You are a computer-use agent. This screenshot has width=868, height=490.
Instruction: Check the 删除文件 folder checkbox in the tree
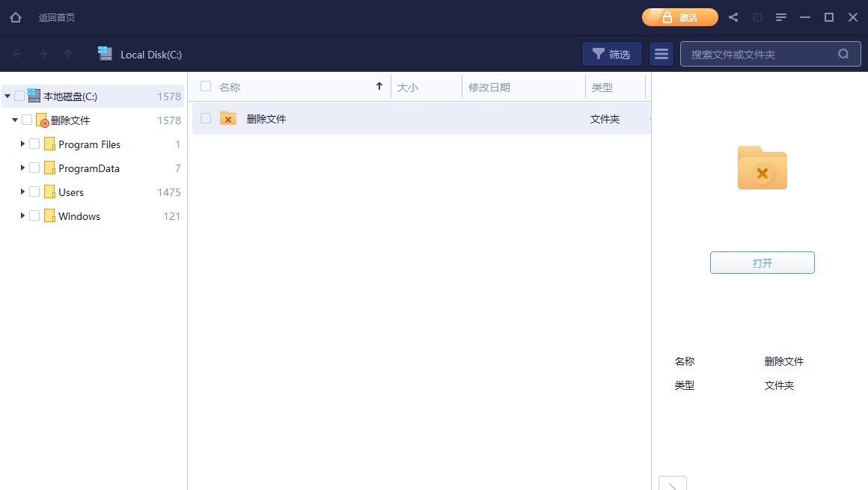click(x=28, y=120)
